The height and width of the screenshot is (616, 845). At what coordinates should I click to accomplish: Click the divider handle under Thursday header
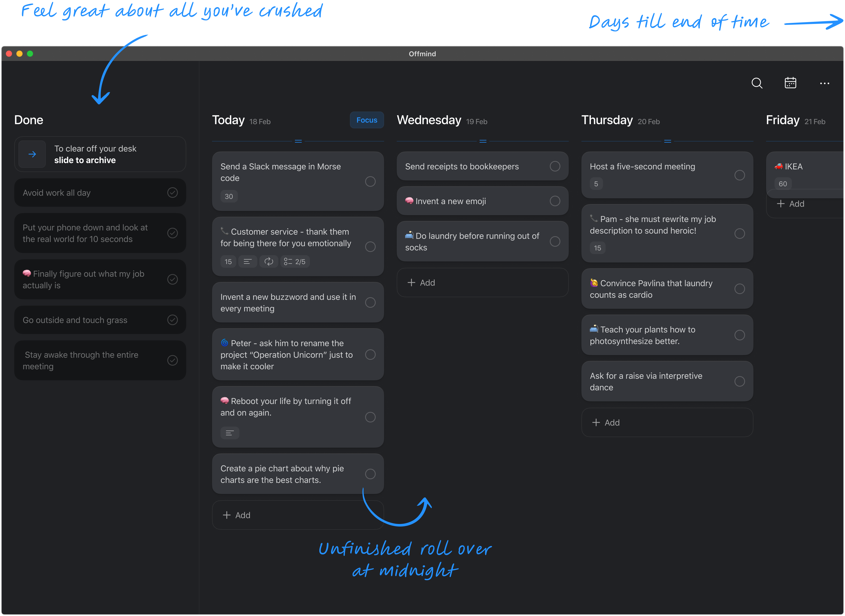tap(667, 141)
